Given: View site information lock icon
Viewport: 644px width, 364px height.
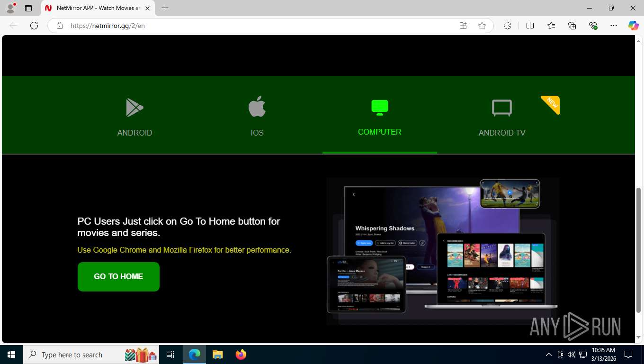Looking at the screenshot, I should click(60, 26).
